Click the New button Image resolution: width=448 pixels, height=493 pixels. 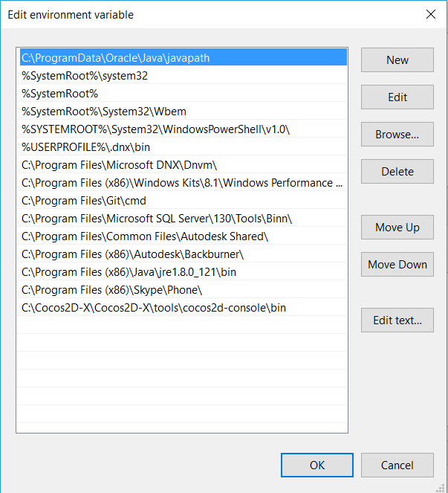397,59
